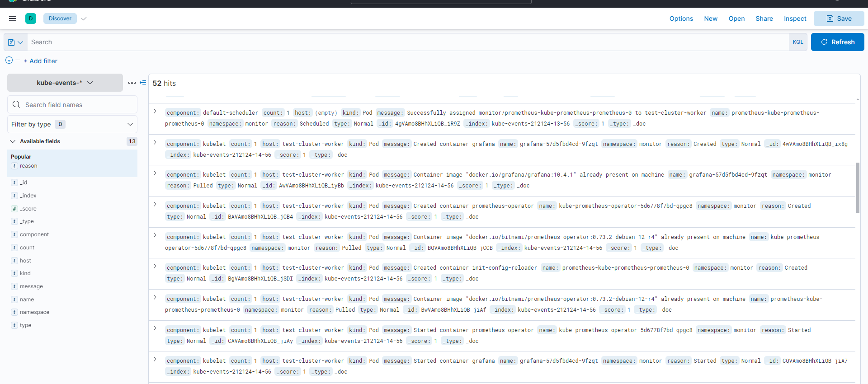Open index pattern options three-dots icon

[132, 83]
